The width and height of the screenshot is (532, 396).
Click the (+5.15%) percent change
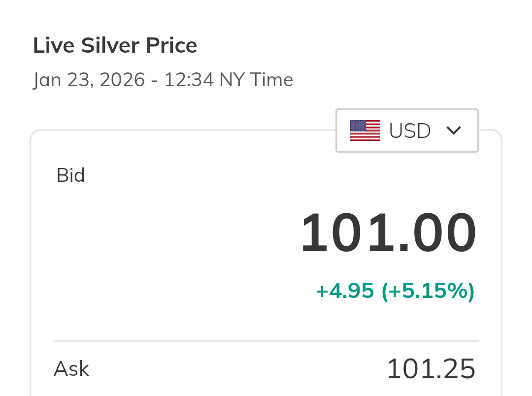point(428,291)
